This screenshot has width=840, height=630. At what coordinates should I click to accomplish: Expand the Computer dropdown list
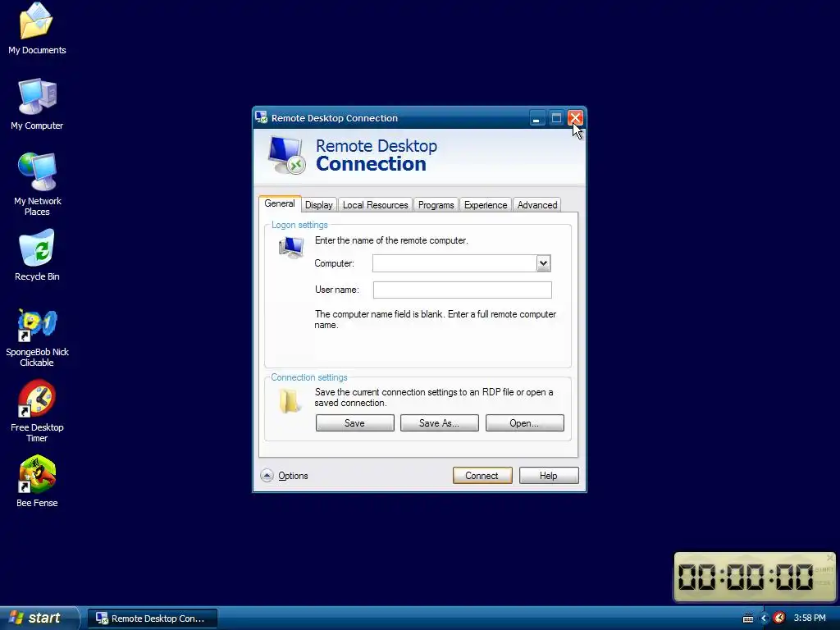543,263
